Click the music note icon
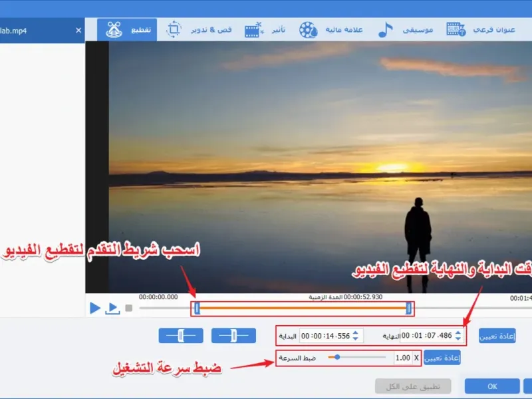Image resolution: width=532 pixels, height=399 pixels. coord(386,30)
